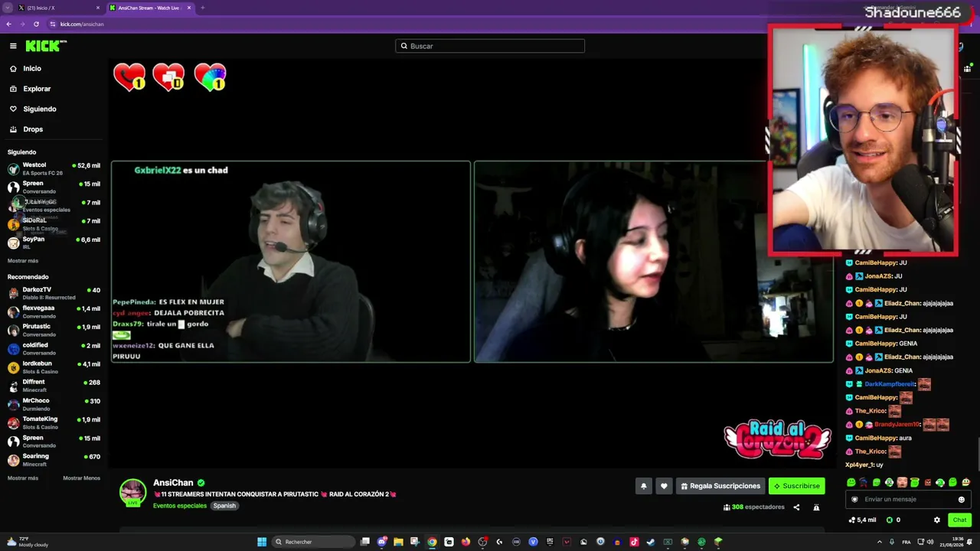Open File Explorer from the taskbar
This screenshot has width=980, height=551.
398,542
